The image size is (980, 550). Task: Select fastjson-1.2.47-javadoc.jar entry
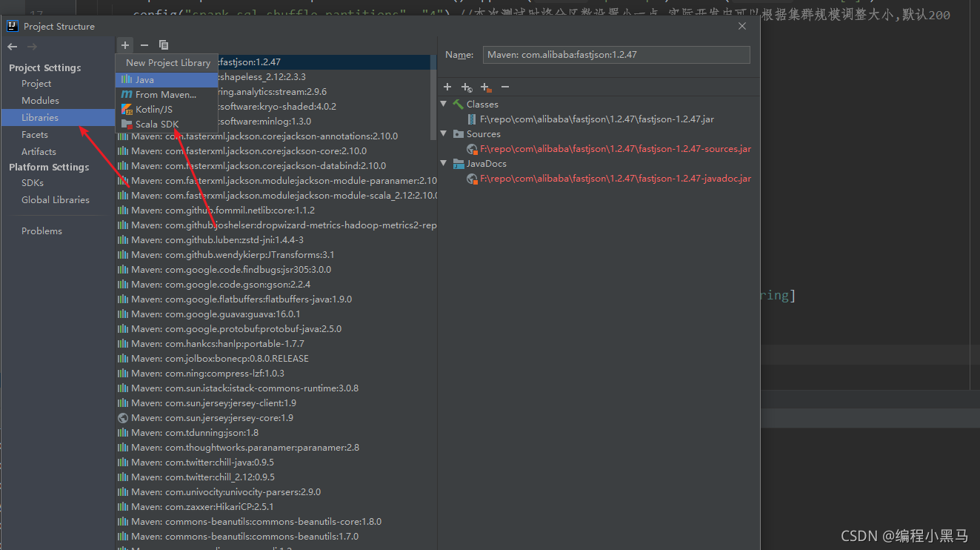(616, 178)
